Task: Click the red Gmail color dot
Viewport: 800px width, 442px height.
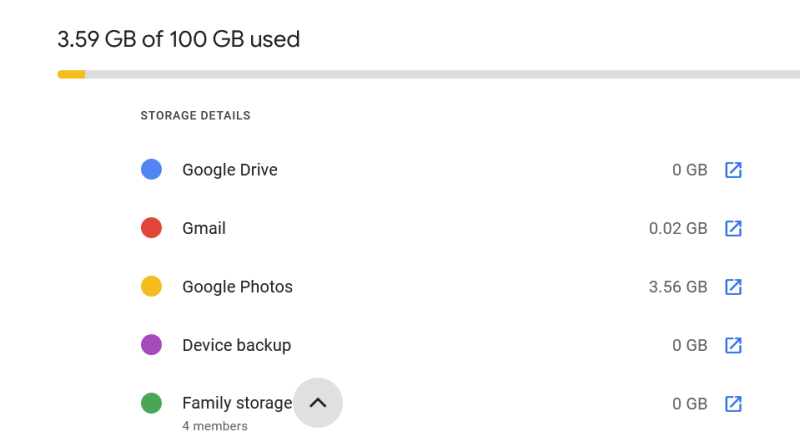Action: (x=151, y=228)
